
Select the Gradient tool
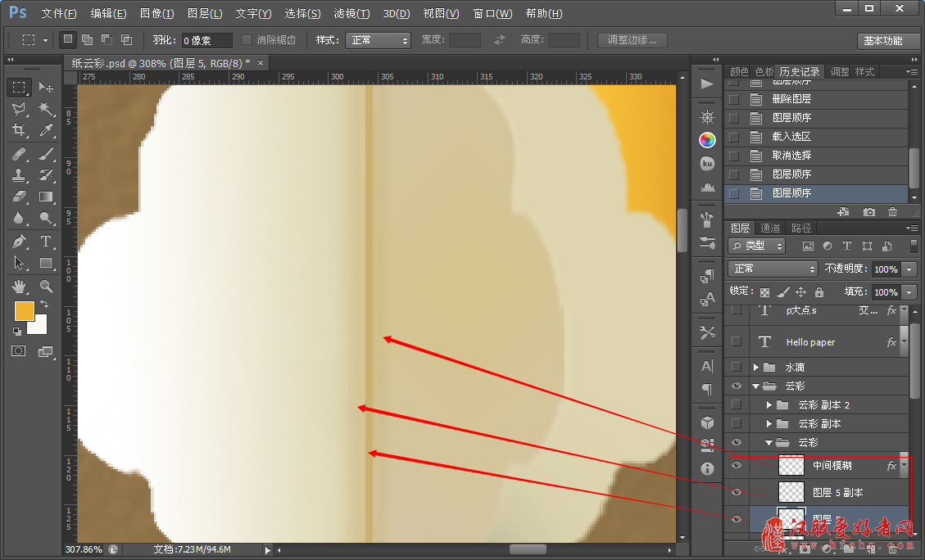click(45, 196)
